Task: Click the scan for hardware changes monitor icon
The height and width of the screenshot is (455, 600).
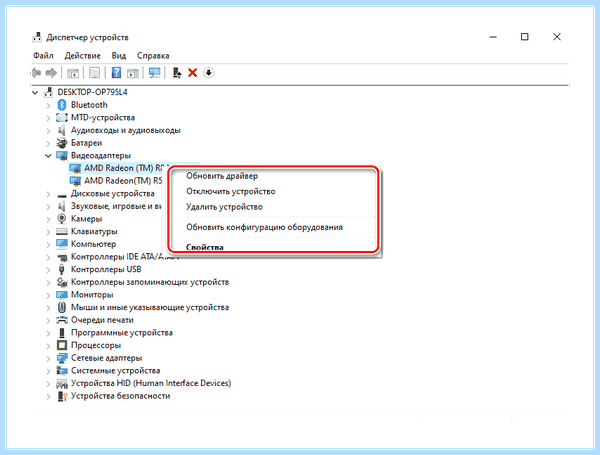Action: pyautogui.click(x=155, y=73)
